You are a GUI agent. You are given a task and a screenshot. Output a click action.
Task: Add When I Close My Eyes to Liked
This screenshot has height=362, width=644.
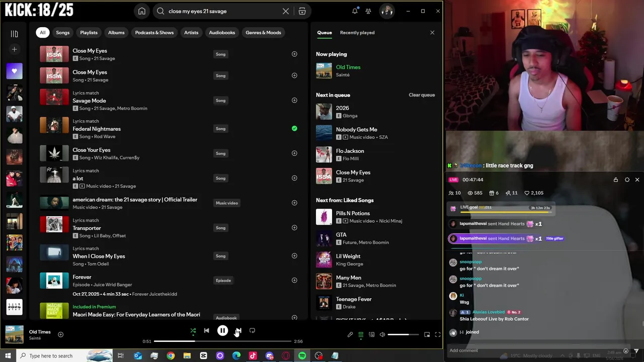pyautogui.click(x=294, y=255)
